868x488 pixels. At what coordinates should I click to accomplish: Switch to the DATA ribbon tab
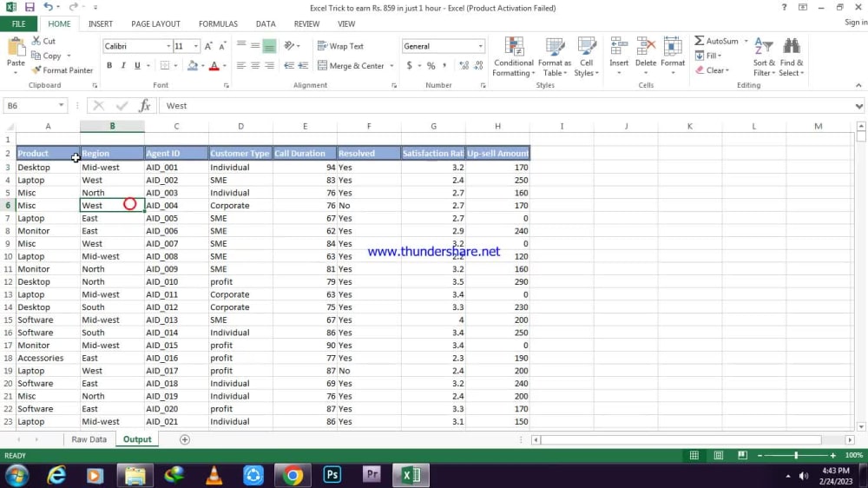266,23
